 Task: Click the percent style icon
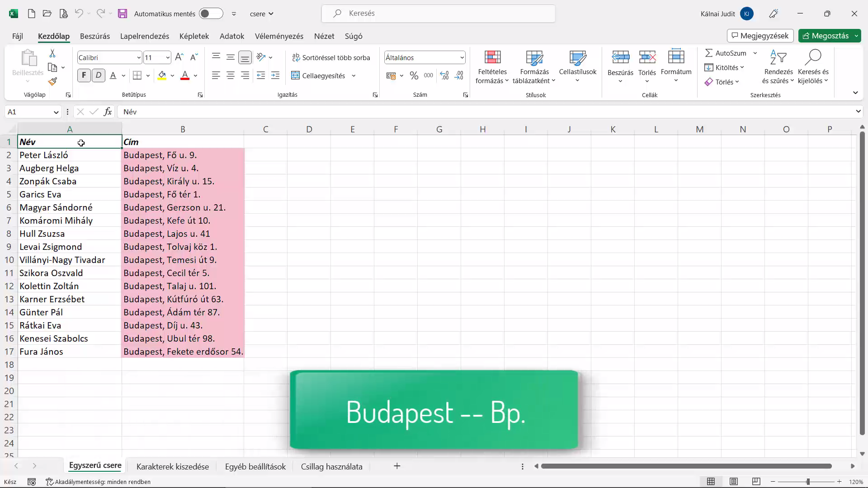coord(414,75)
